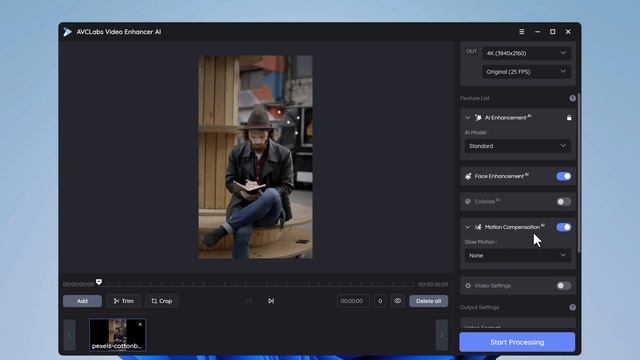This screenshot has width=640, height=360.
Task: Click the previous frame playback button
Action: click(249, 301)
